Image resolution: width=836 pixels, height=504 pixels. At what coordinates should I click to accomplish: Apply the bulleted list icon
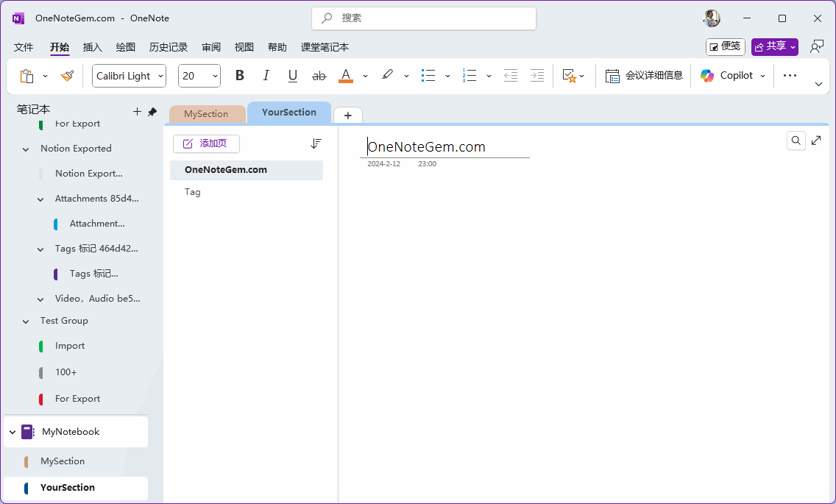pyautogui.click(x=428, y=76)
